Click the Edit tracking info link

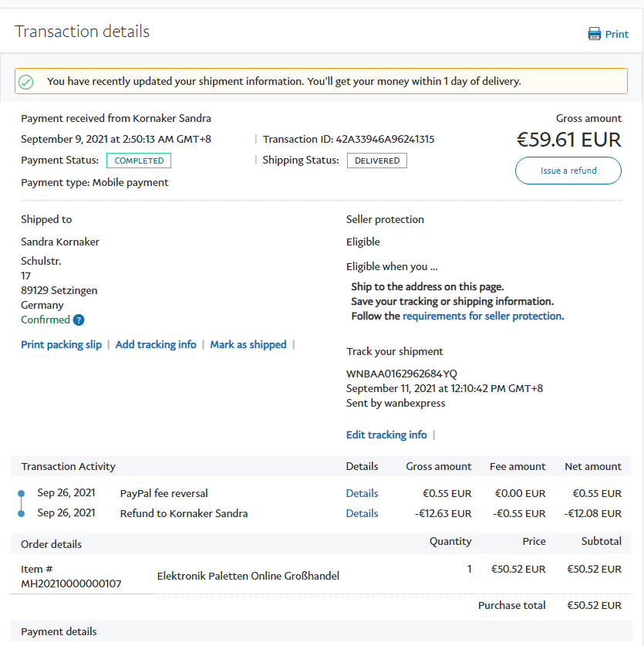pos(386,435)
